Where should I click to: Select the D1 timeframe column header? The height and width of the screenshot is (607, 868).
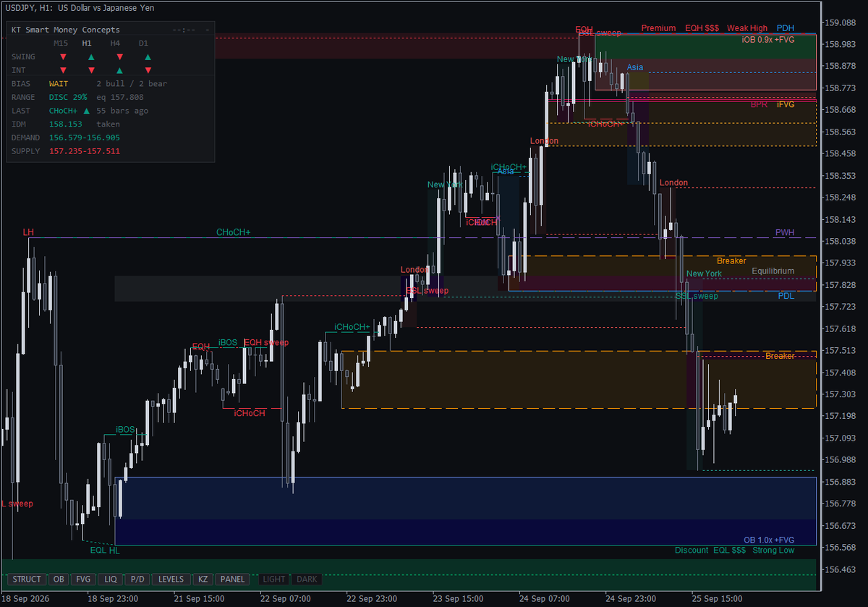(x=143, y=43)
